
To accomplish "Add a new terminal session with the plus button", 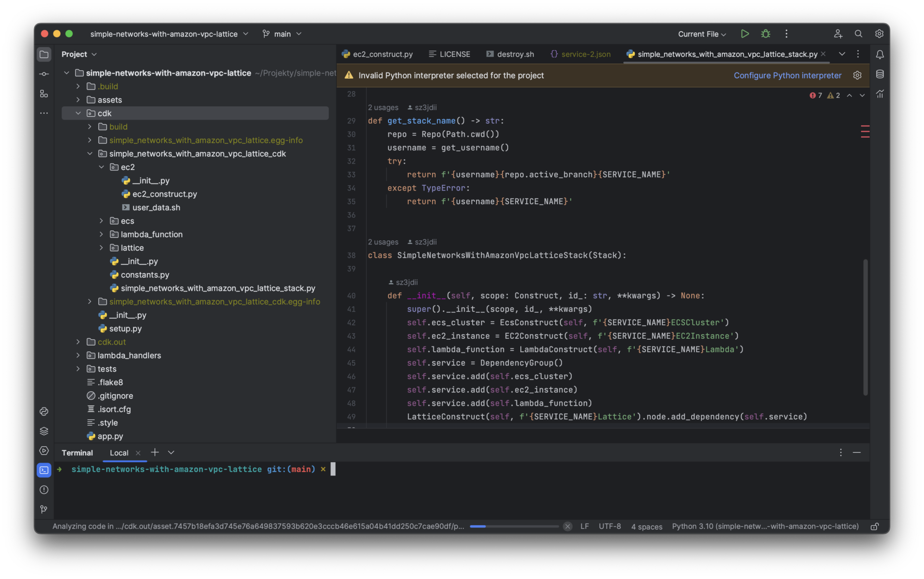I will point(155,452).
